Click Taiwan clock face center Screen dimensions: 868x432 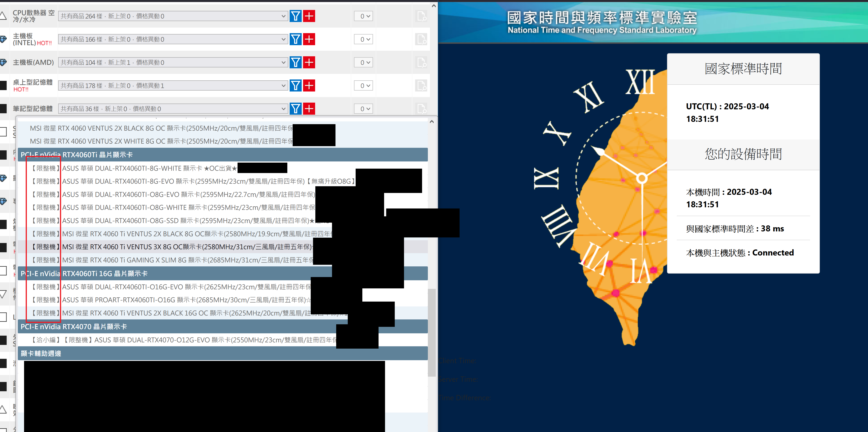642,178
